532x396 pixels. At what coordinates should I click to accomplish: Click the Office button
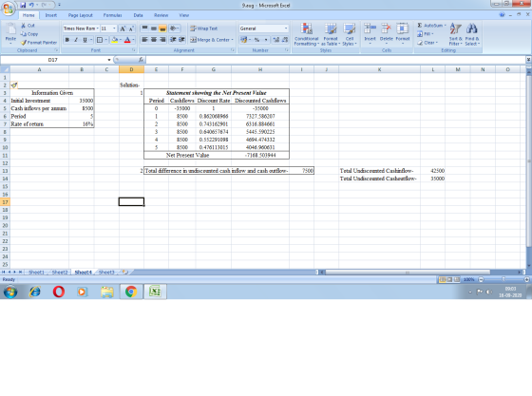pyautogui.click(x=9, y=8)
